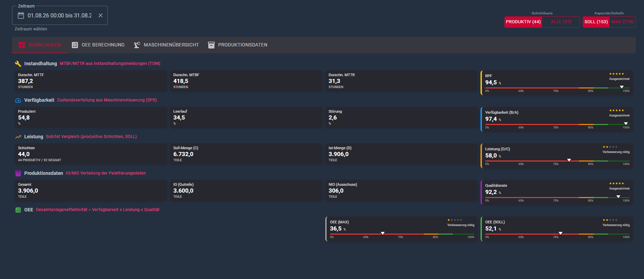The height and width of the screenshot is (279, 644).
Task: Click the Kennzahlen dashboard tab icon
Action: click(22, 45)
